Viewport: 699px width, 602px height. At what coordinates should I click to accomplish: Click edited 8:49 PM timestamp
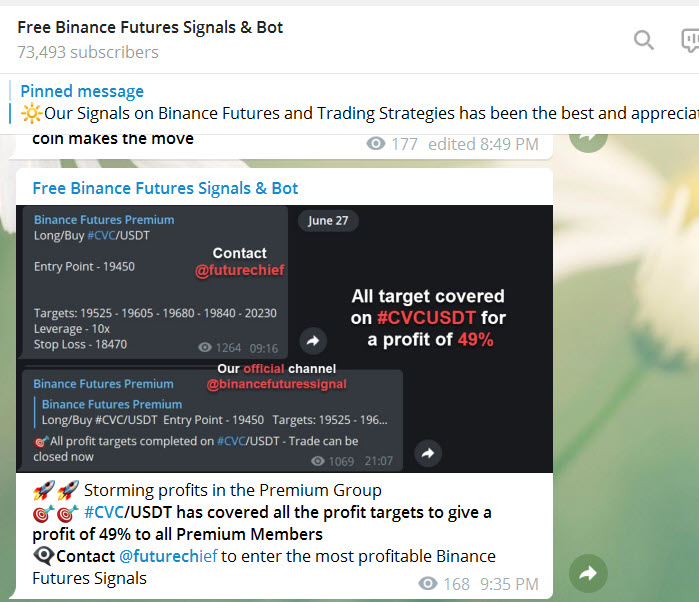point(483,144)
